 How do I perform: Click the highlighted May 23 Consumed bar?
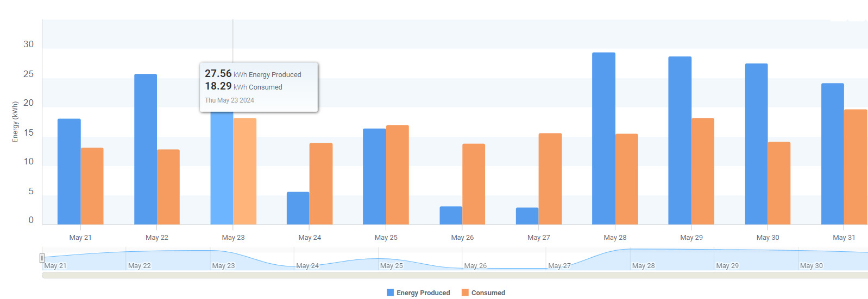click(245, 171)
